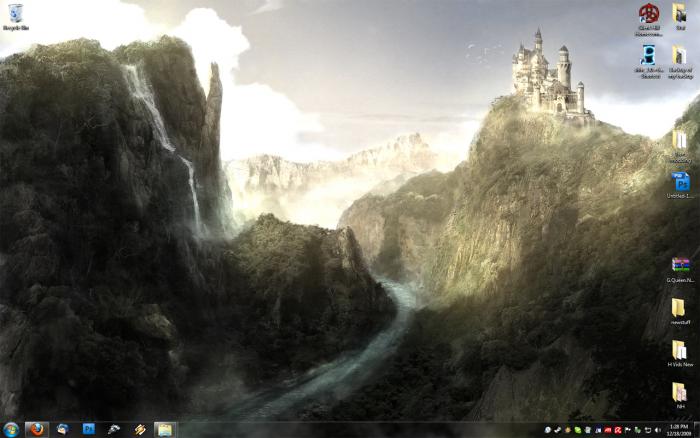Select the red circular app shortcut on desktop
This screenshot has width=700, height=438.
click(648, 15)
